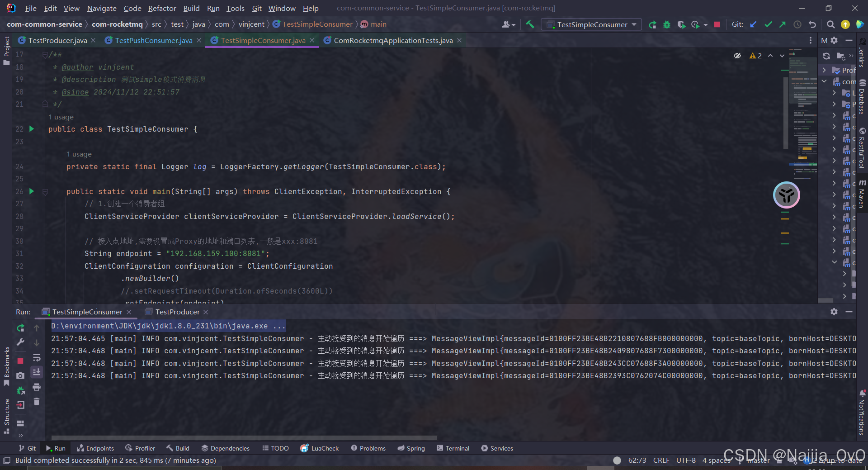Toggle Database tool window on right sidebar
868x470 pixels.
point(862,97)
